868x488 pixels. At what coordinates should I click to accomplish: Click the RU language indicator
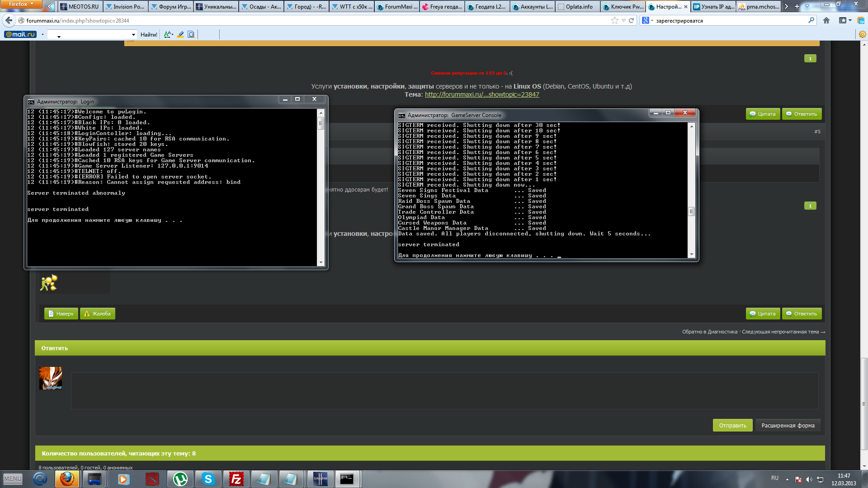(775, 478)
